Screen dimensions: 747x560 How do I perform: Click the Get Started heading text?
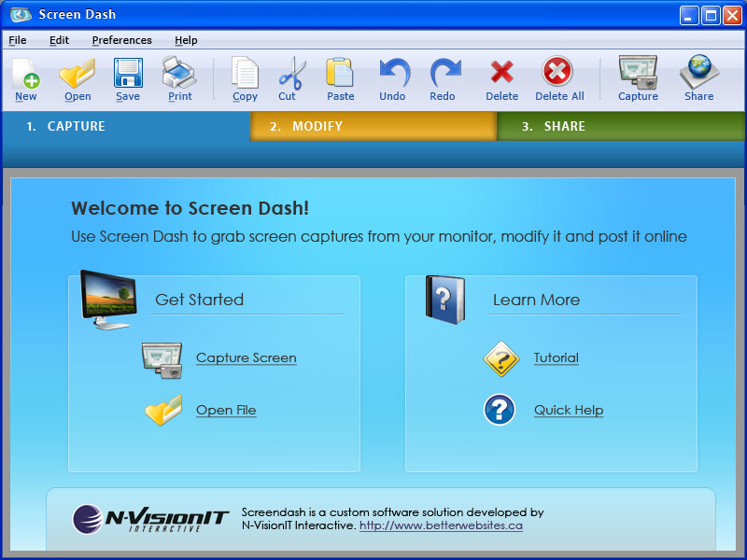(199, 300)
